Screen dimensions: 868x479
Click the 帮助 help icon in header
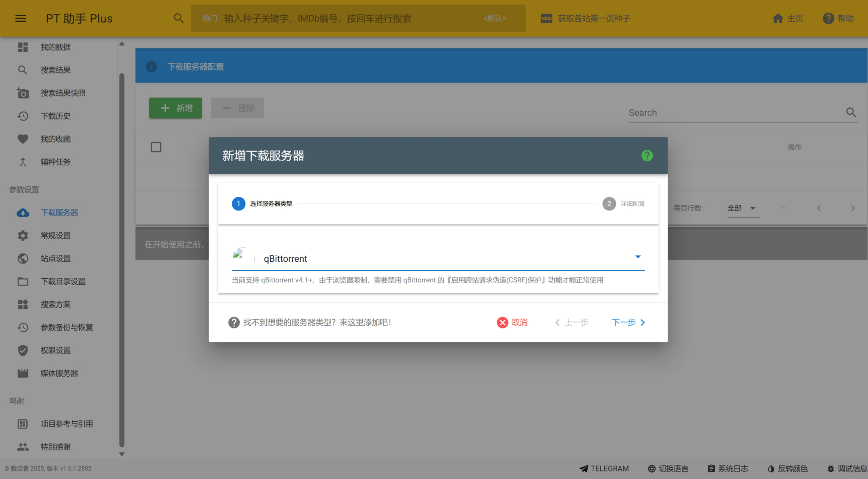828,18
